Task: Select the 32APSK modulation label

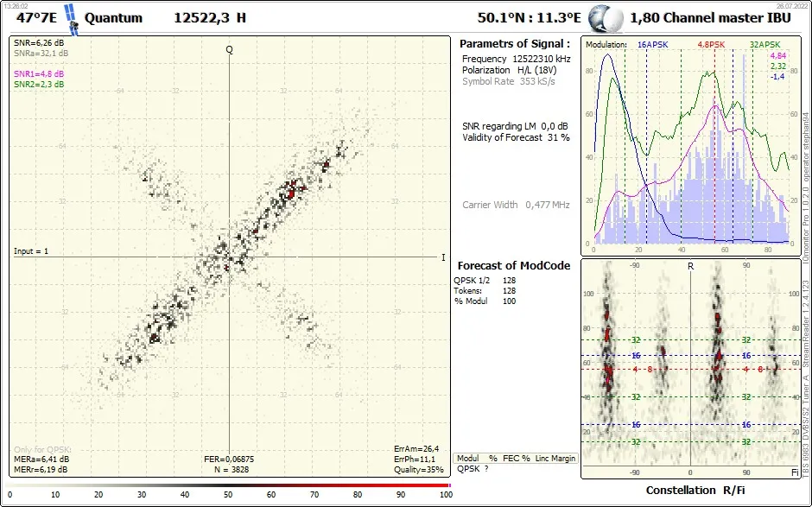Action: pyautogui.click(x=764, y=45)
